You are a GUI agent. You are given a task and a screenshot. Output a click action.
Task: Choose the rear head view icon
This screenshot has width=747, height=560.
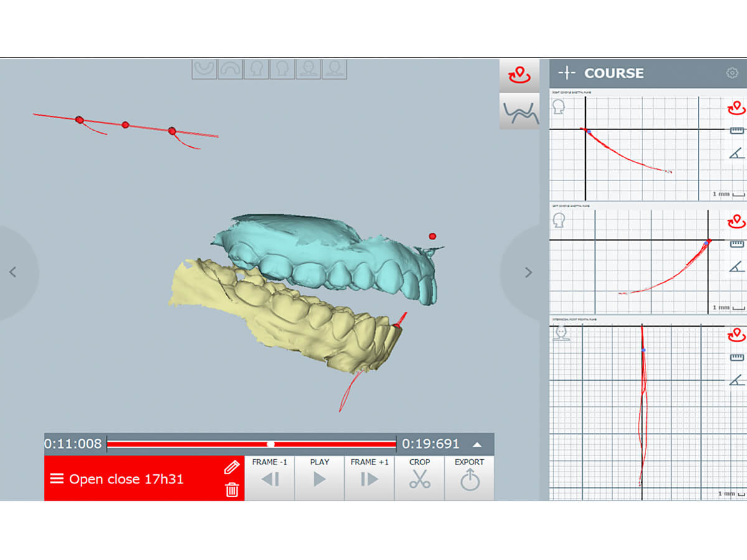pyautogui.click(x=334, y=69)
